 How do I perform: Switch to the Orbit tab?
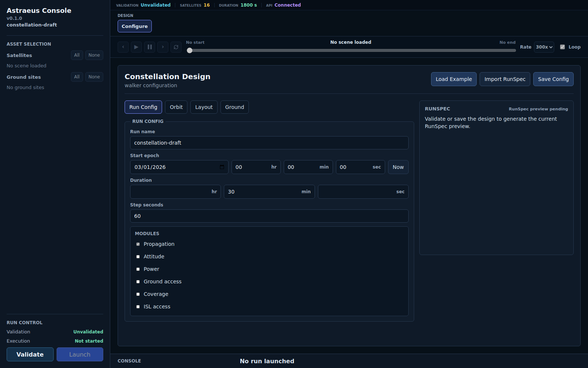click(x=176, y=107)
